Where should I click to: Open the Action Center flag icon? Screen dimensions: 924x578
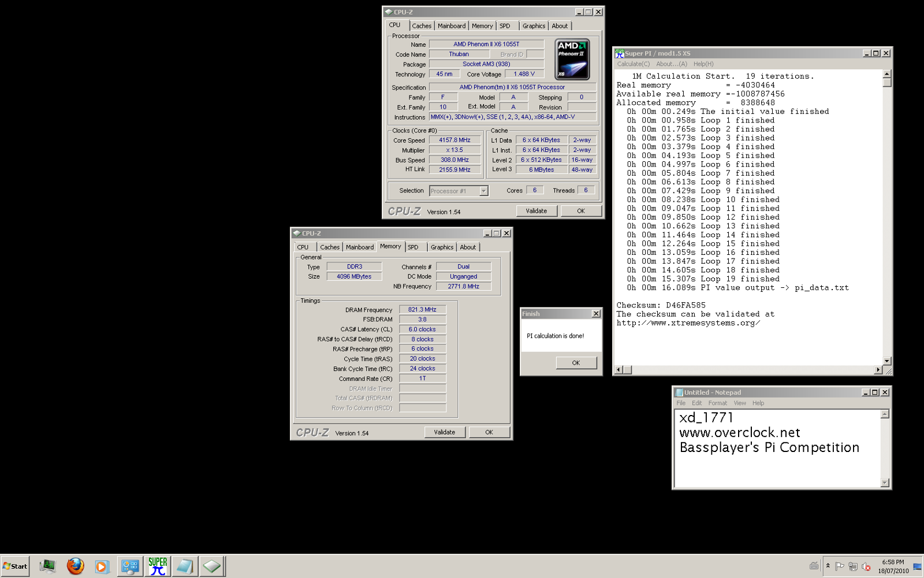pos(840,566)
